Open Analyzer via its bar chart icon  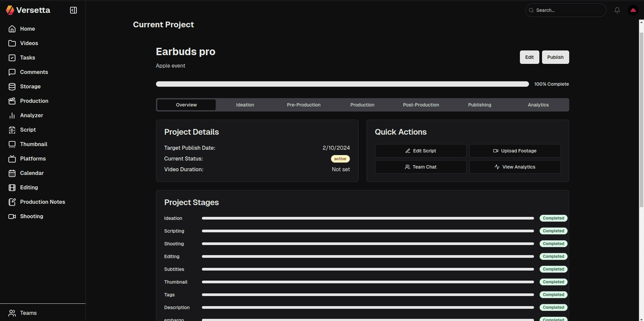(x=12, y=115)
